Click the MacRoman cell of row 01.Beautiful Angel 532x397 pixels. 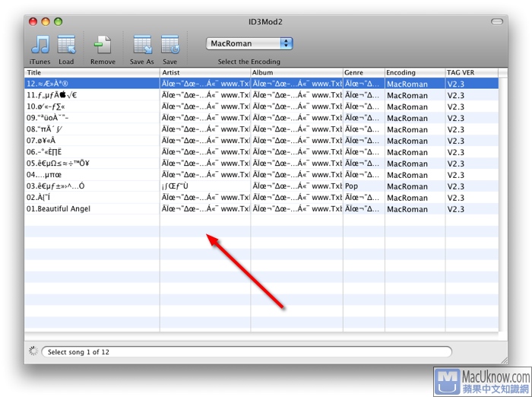click(x=415, y=209)
